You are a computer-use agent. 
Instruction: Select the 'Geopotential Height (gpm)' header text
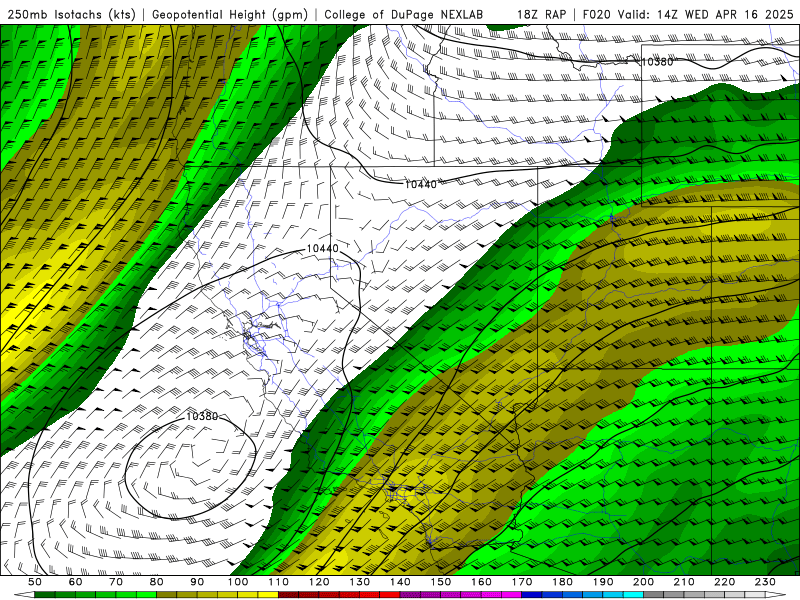tap(230, 15)
